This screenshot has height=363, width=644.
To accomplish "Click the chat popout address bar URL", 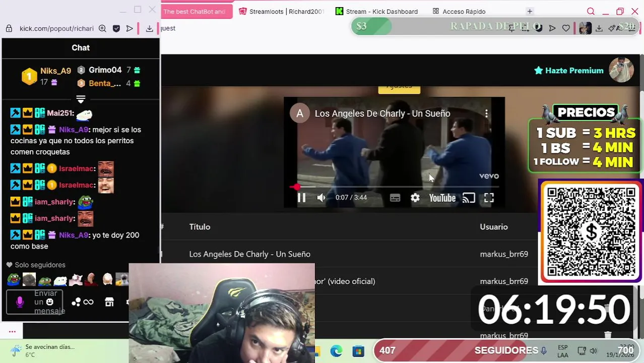I will coord(56,28).
